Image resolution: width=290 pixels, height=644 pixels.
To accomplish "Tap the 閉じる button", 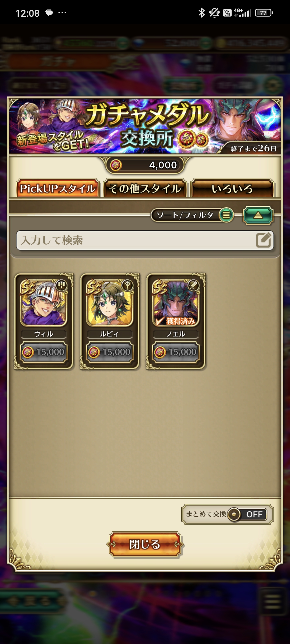I will coord(145,544).
